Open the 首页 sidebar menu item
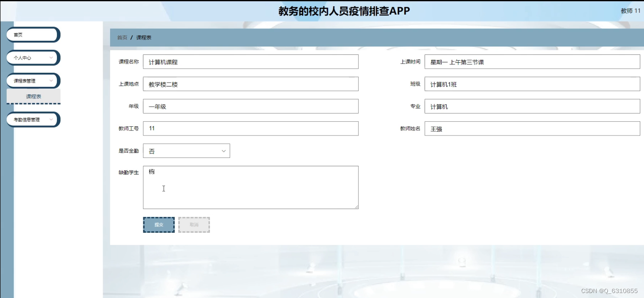This screenshot has width=644, height=298. pos(33,35)
